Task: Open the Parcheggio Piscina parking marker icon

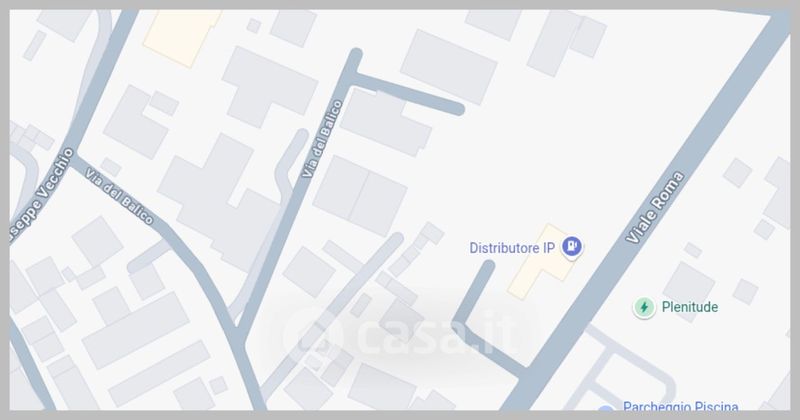Action: click(605, 409)
